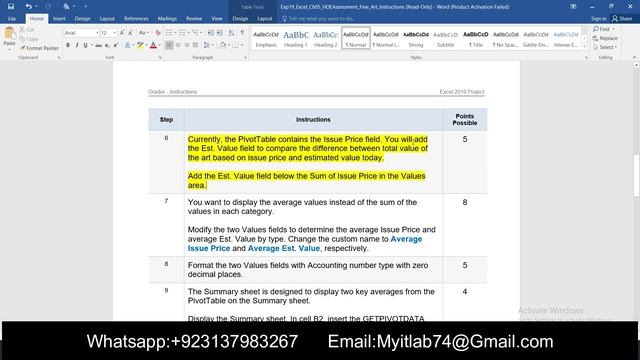Share this document
Image resolution: width=640 pixels, height=360 pixels.
(x=622, y=18)
